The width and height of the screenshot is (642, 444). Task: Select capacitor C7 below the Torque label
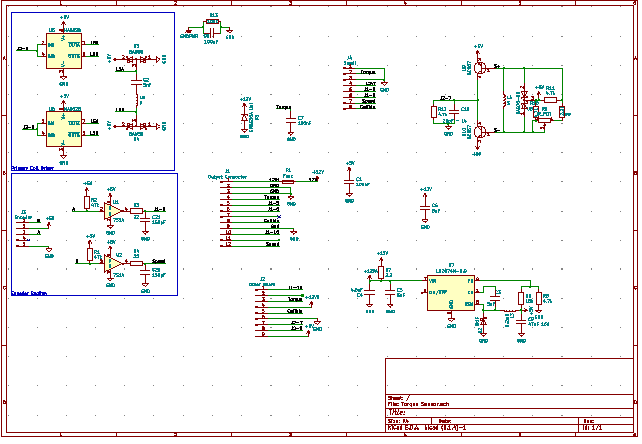pyautogui.click(x=292, y=120)
